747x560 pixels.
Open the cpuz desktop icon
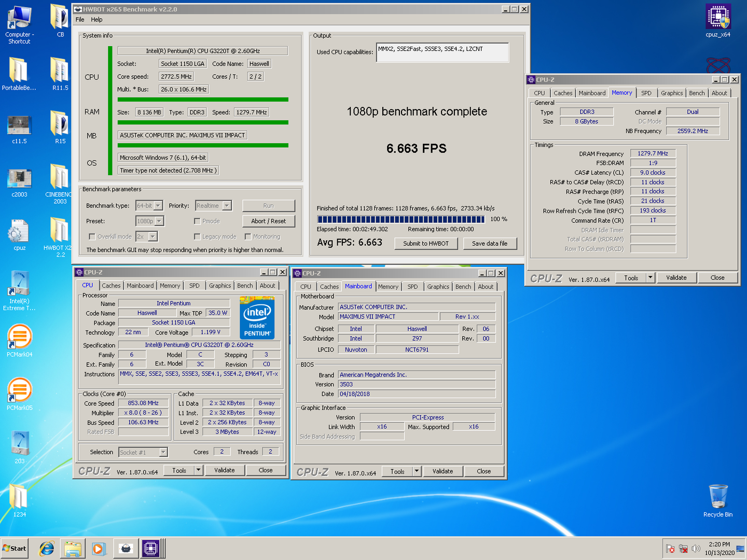tap(19, 235)
